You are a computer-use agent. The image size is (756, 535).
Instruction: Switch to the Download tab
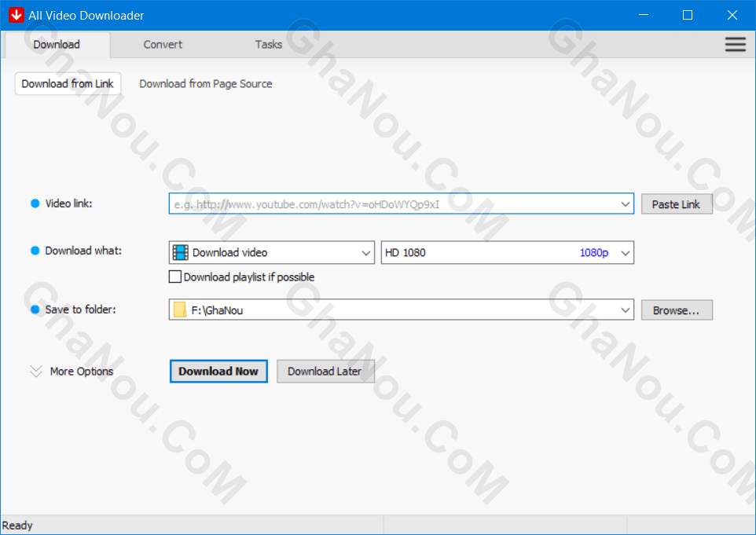click(57, 44)
